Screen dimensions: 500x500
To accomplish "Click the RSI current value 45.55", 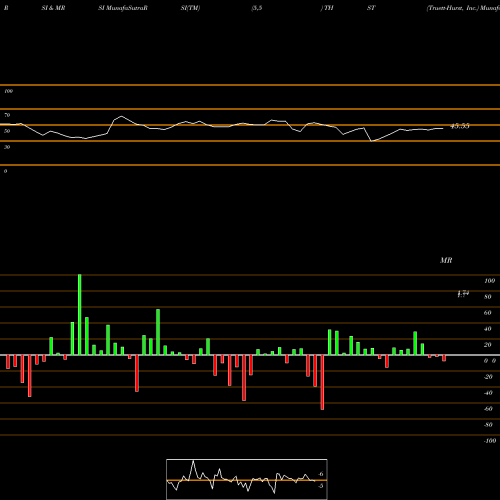I will (x=460, y=126).
